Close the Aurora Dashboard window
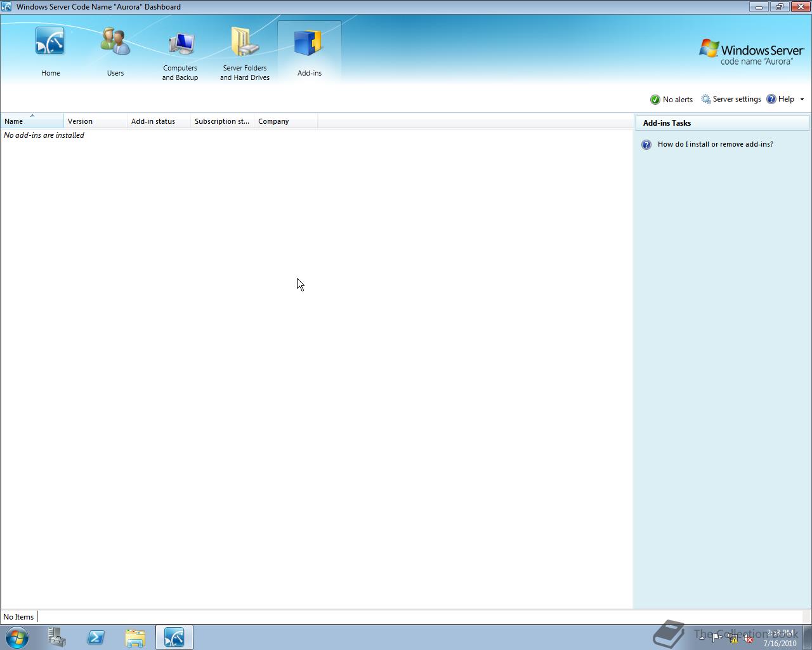Screen dimensions: 812x650 pyautogui.click(x=800, y=7)
